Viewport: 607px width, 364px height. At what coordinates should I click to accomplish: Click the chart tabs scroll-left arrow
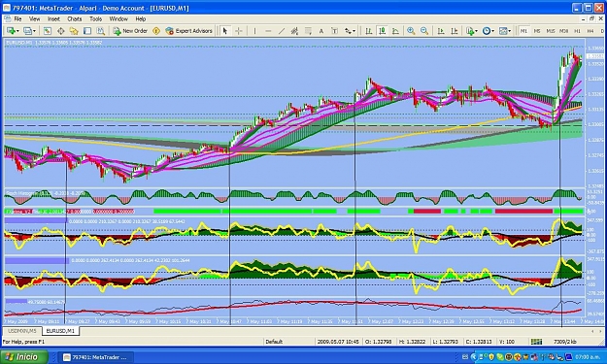(592, 331)
